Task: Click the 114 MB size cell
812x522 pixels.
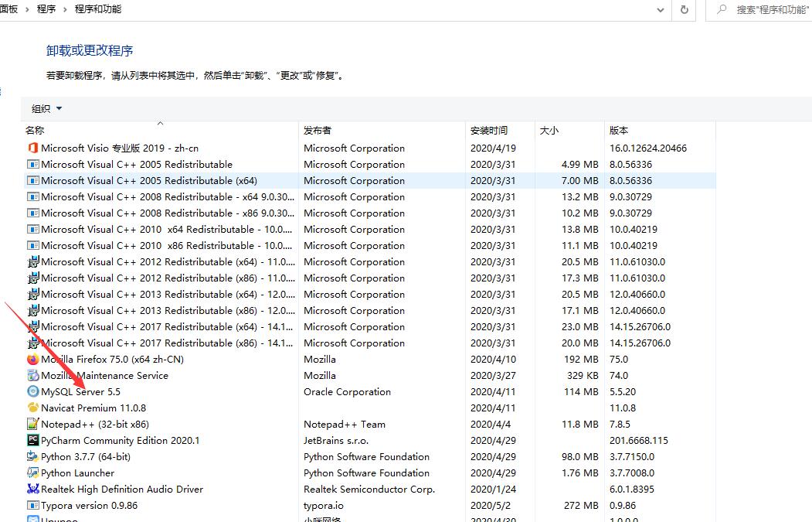Action: 581,392
